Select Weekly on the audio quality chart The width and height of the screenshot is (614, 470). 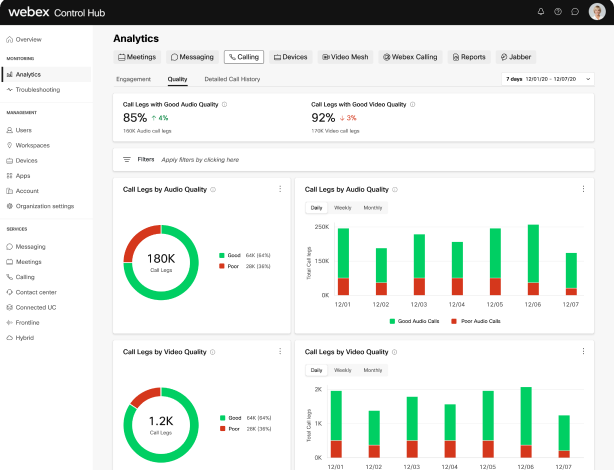[343, 208]
